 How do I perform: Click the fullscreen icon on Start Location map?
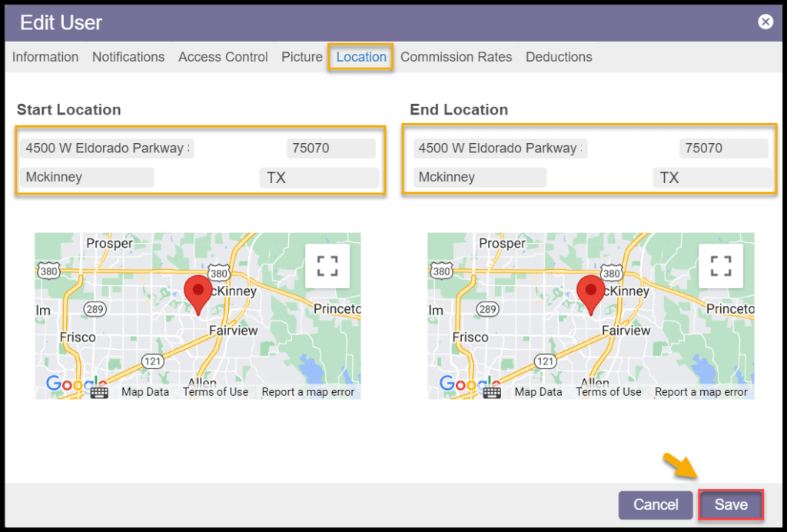(x=327, y=266)
